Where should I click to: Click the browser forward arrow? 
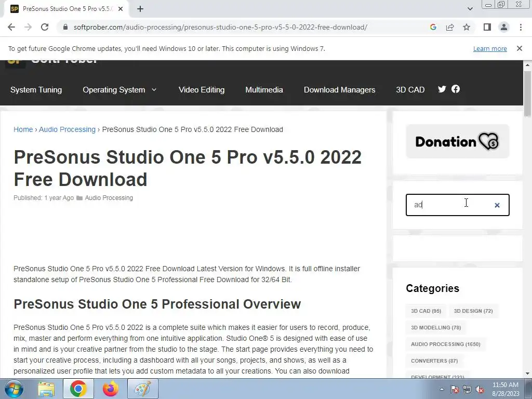[28, 27]
